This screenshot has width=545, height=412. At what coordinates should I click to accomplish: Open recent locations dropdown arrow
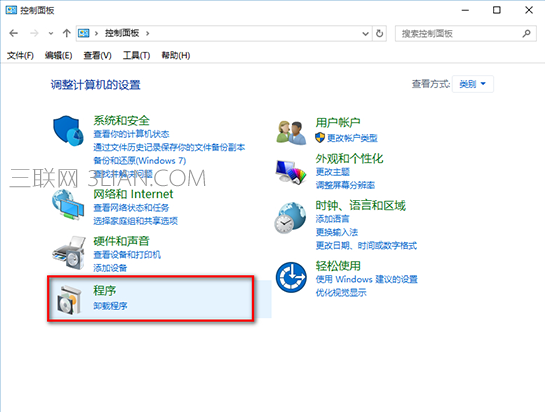[x=51, y=33]
